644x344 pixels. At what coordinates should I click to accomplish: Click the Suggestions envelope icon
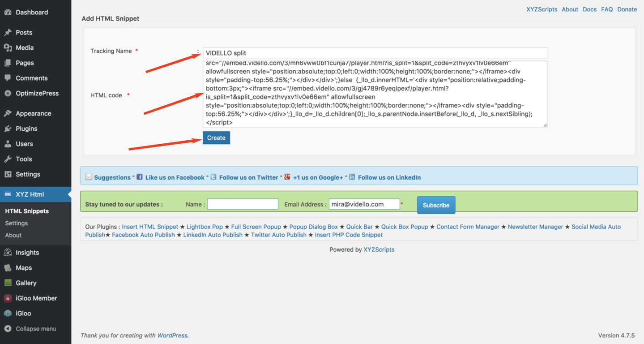coord(89,177)
